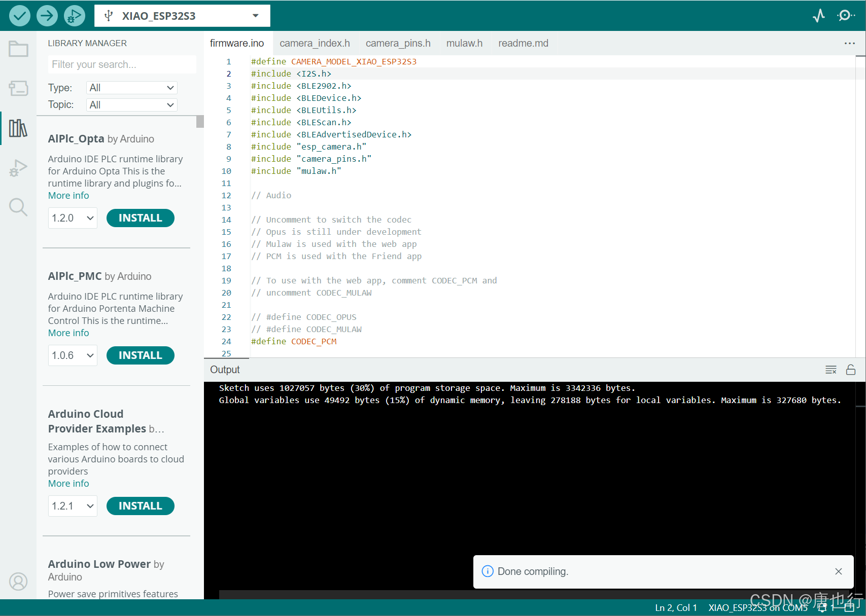The width and height of the screenshot is (866, 616).
Task: Install the AlPlc_Opta library
Action: 141,218
